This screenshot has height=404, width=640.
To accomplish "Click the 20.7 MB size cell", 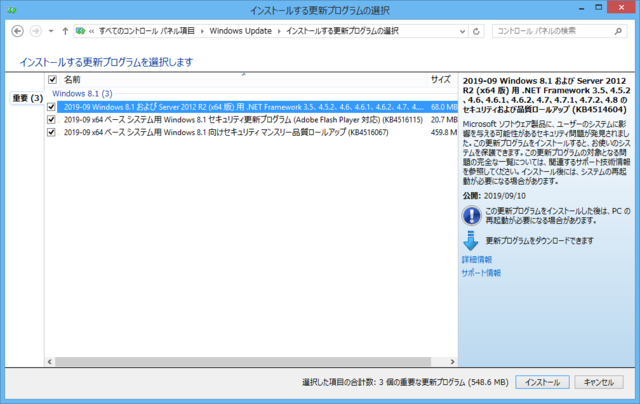I will coord(444,120).
